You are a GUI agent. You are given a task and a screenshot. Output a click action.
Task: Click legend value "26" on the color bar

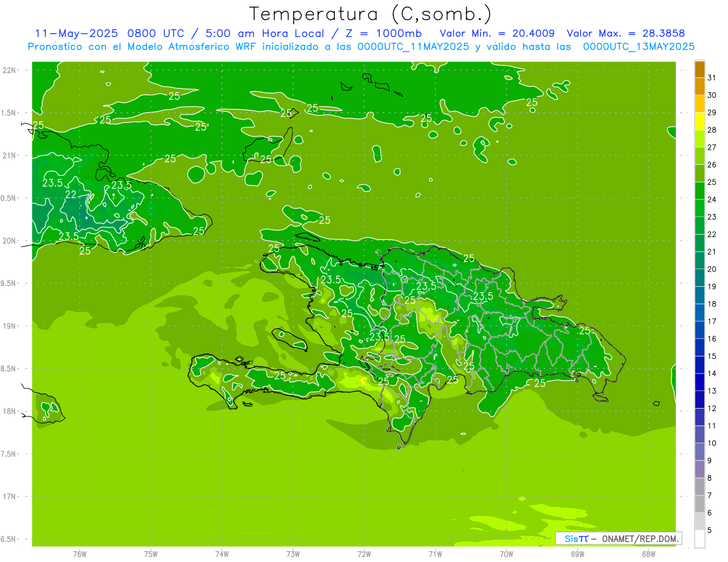(712, 165)
